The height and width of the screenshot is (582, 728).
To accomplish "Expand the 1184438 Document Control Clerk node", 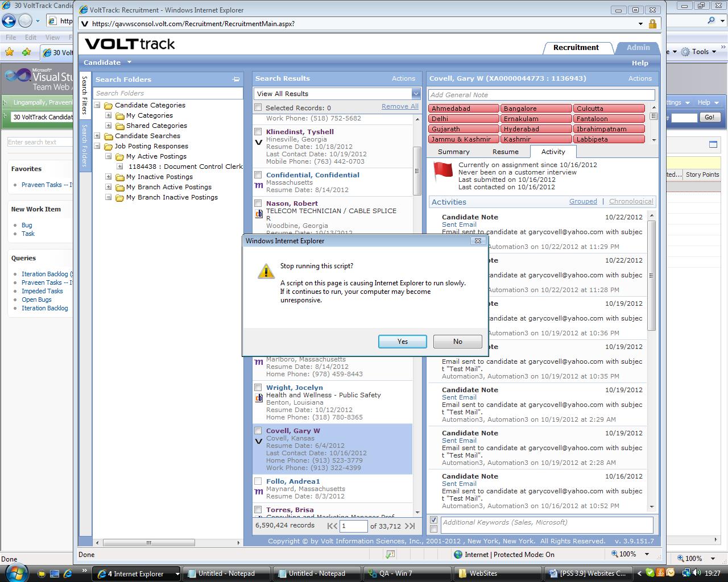I will click(x=120, y=167).
